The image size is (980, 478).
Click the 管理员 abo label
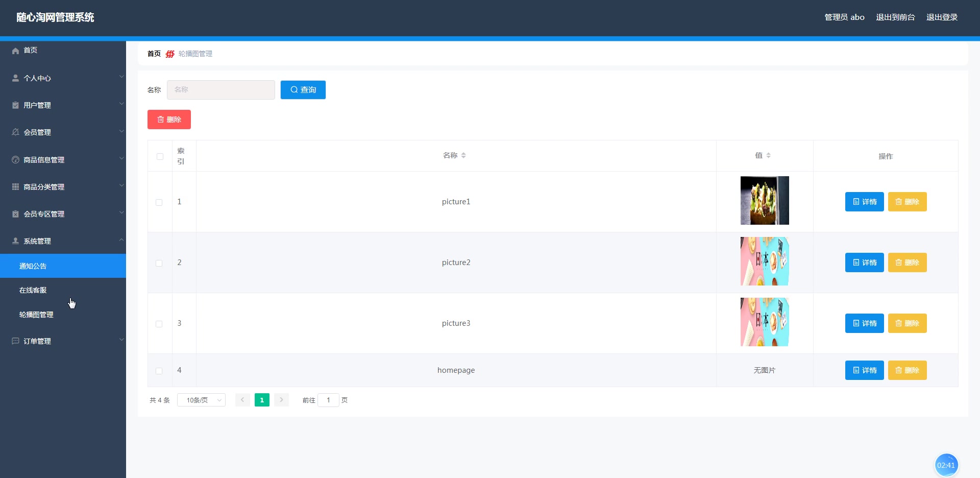click(x=844, y=17)
